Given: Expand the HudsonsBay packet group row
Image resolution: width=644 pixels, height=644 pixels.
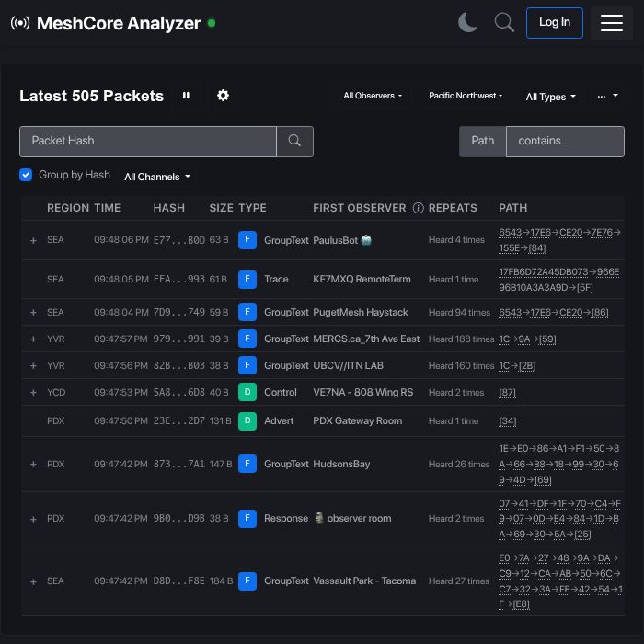Looking at the screenshot, I should [34, 465].
